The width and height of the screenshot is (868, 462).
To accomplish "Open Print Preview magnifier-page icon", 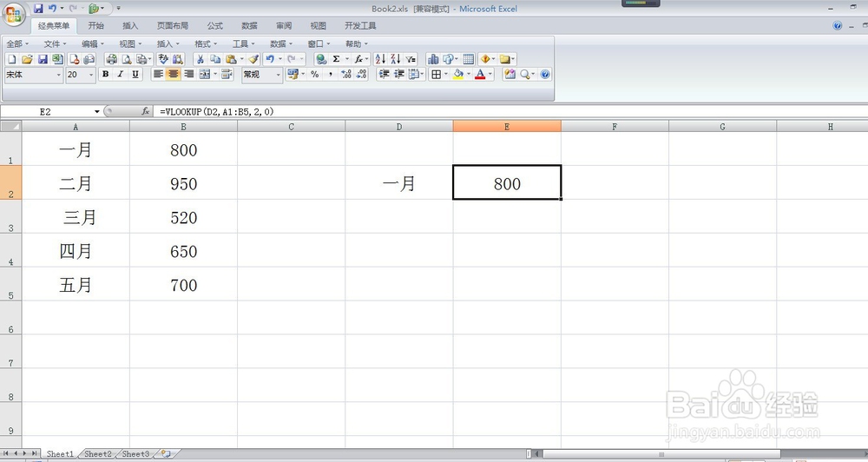I will (x=127, y=59).
